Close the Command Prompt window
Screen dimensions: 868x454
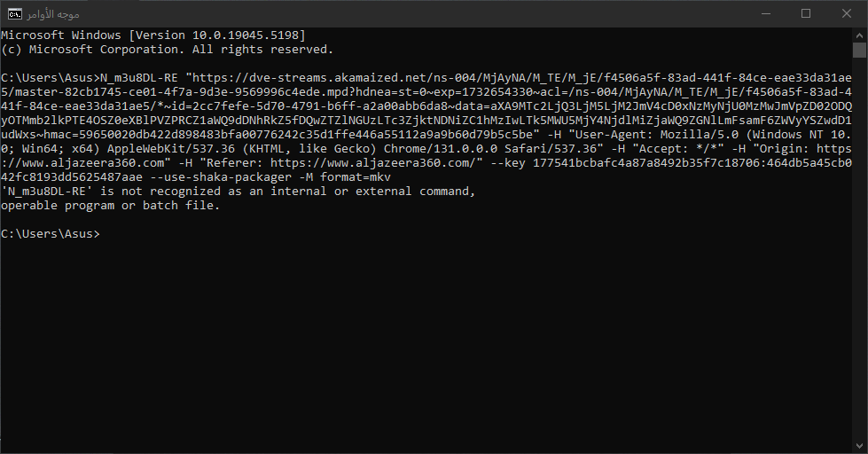846,13
